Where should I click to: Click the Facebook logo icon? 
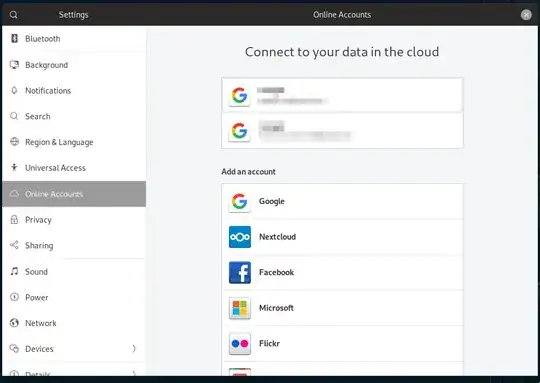[x=240, y=272]
